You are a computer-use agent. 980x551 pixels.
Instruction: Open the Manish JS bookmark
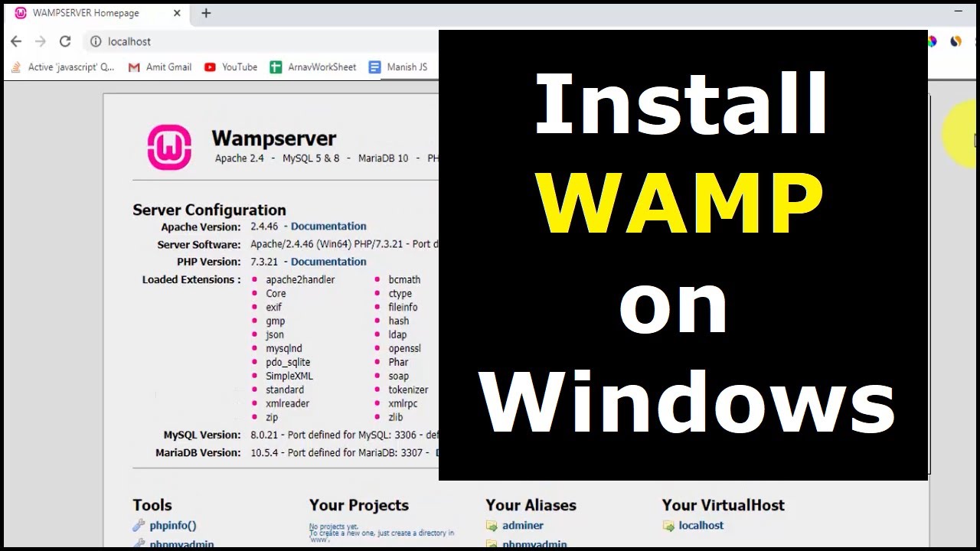[397, 67]
